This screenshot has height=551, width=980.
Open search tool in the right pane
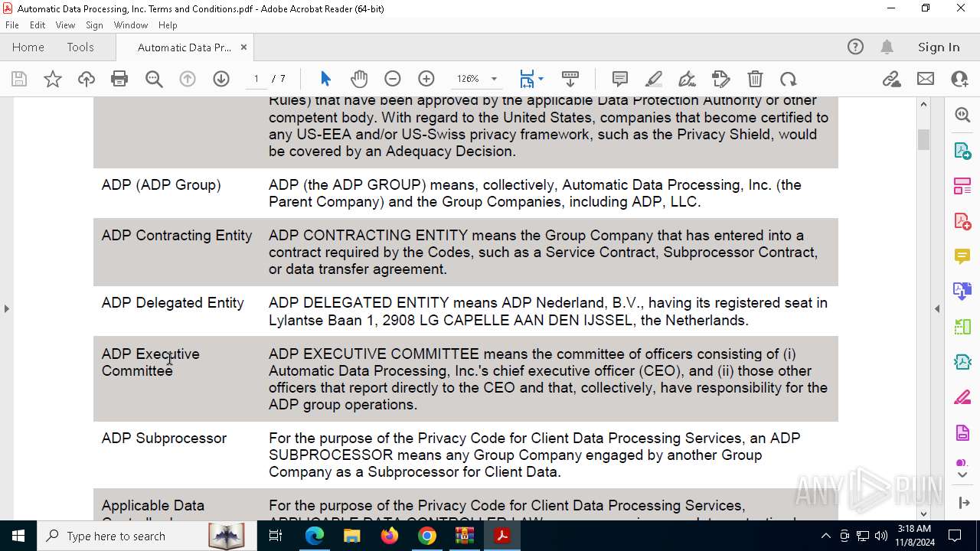point(962,115)
